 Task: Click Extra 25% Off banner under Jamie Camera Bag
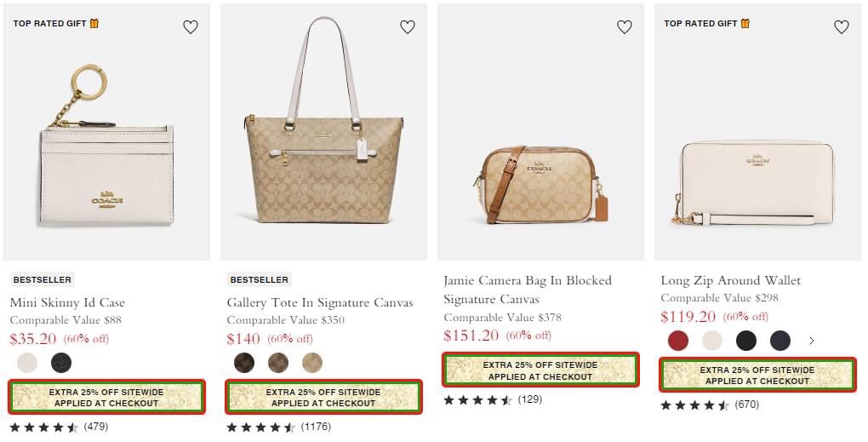540,370
